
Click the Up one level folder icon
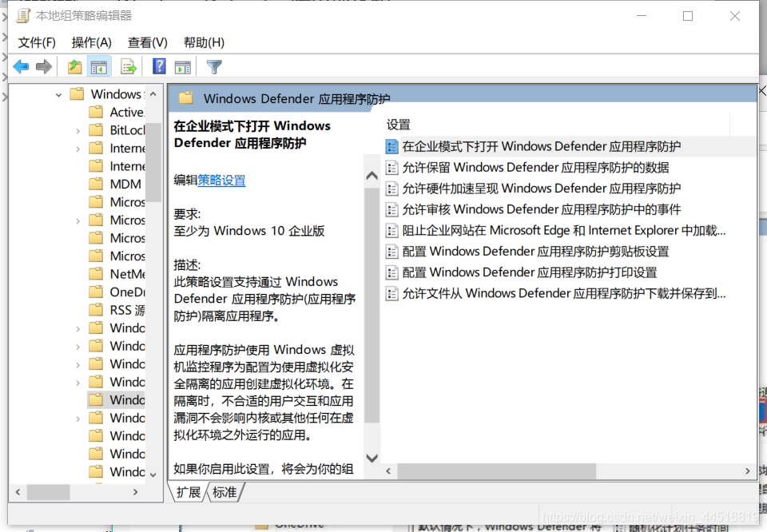75,66
